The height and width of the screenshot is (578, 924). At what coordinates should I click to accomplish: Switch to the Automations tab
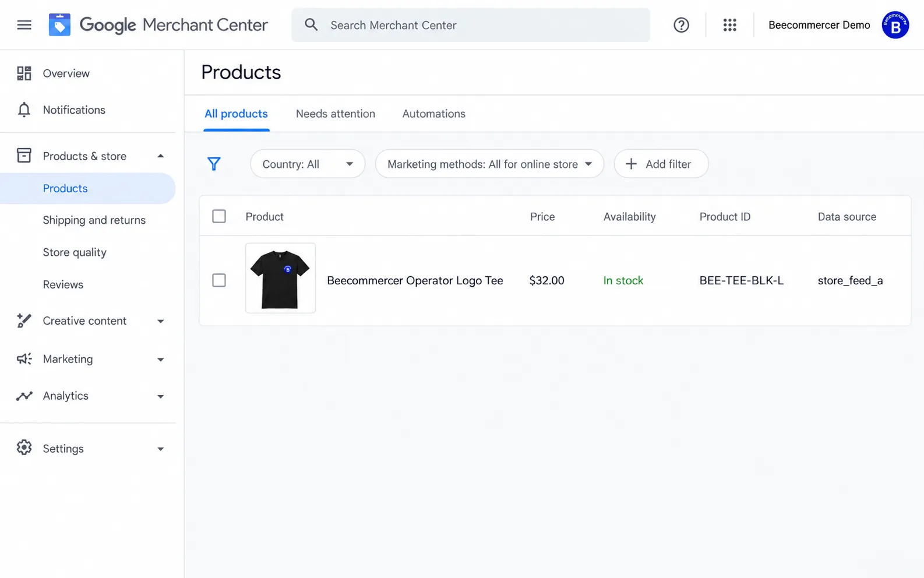433,114
